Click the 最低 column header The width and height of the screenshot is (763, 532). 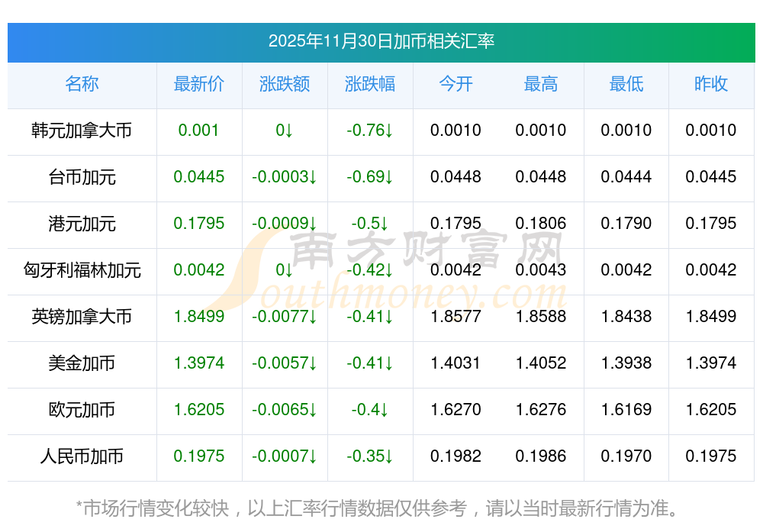coord(626,84)
